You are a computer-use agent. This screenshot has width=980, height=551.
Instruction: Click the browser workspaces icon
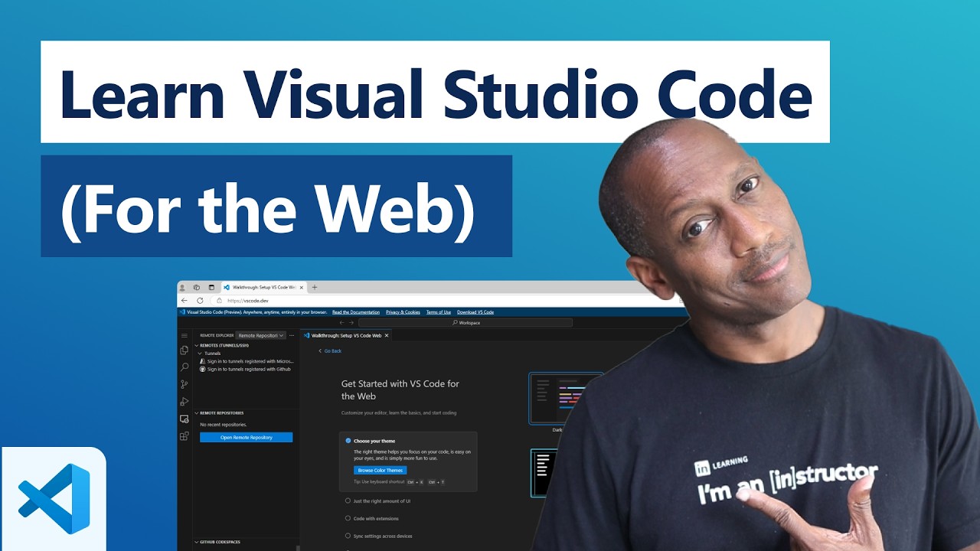coord(197,287)
